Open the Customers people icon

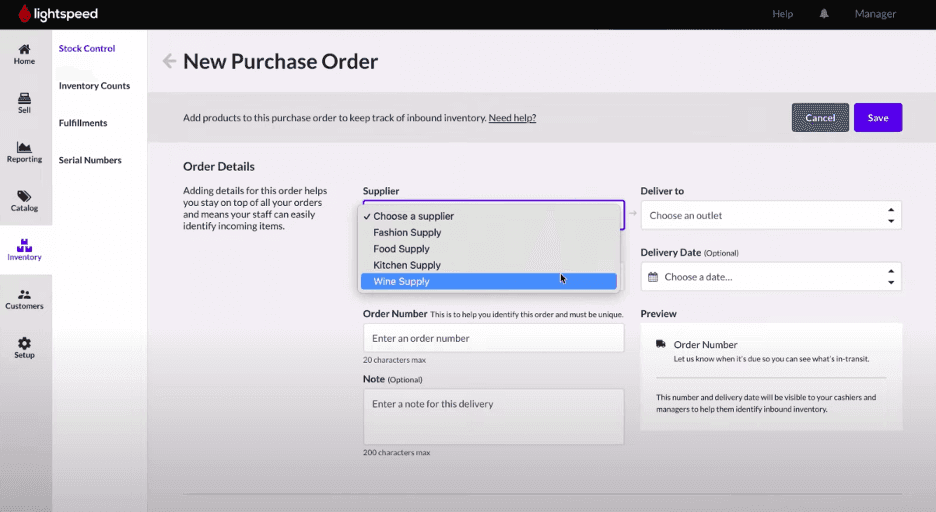(x=24, y=294)
